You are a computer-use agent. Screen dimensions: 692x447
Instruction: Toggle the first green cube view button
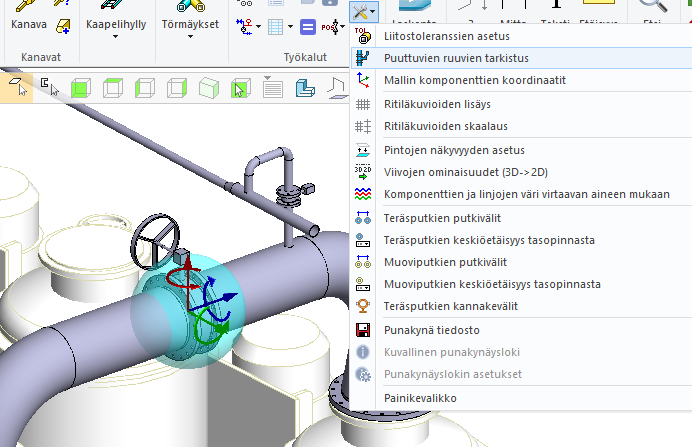(x=80, y=90)
